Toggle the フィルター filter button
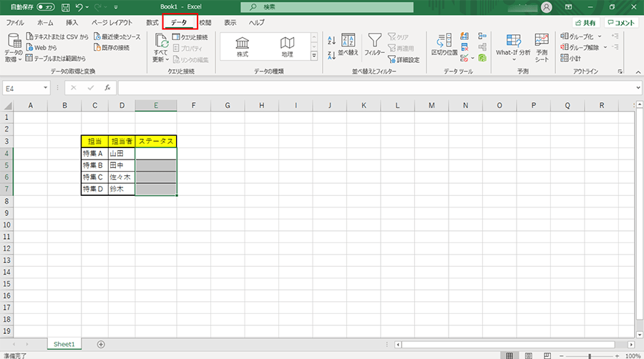The image size is (644, 359). (374, 45)
